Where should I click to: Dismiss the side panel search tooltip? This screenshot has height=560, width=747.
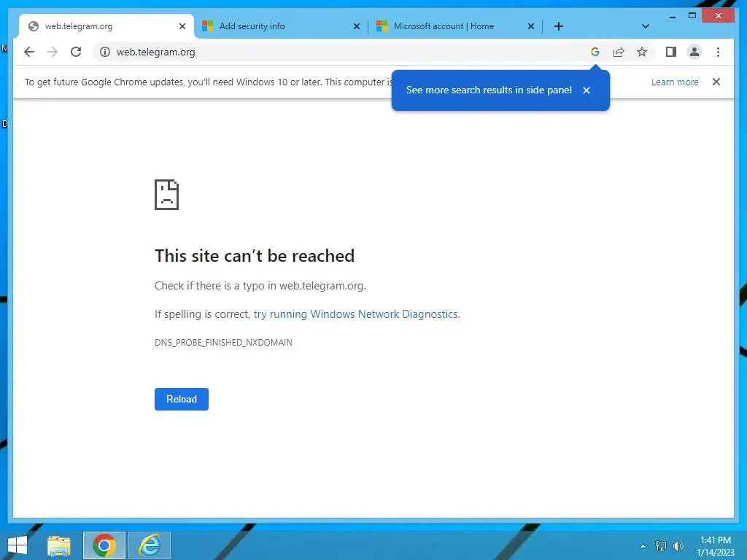(x=587, y=90)
